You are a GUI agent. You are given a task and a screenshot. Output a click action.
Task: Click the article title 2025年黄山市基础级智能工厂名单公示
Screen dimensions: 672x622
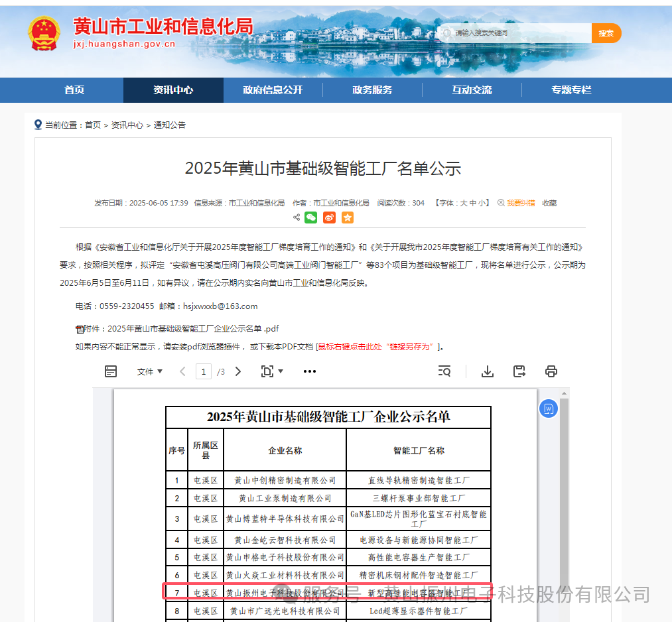pyautogui.click(x=322, y=168)
